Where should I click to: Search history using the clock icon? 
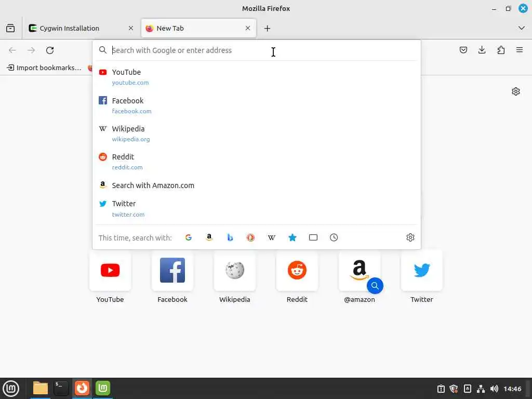pos(334,237)
